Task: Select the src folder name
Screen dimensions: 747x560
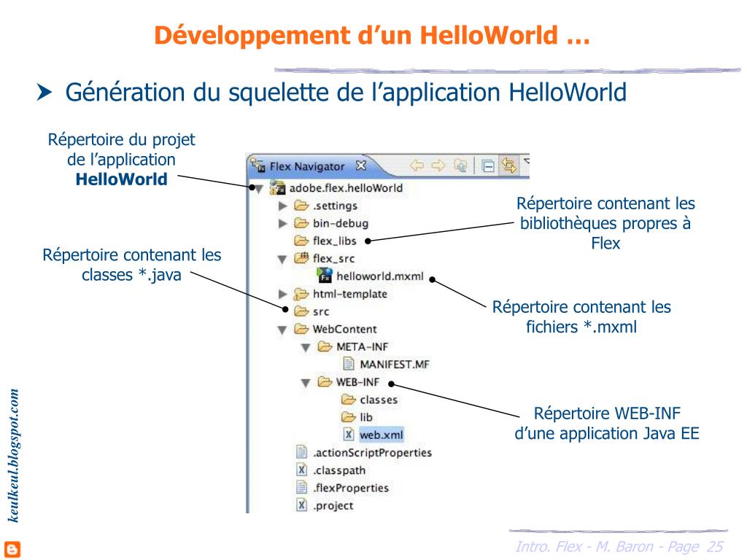Action: (x=321, y=312)
